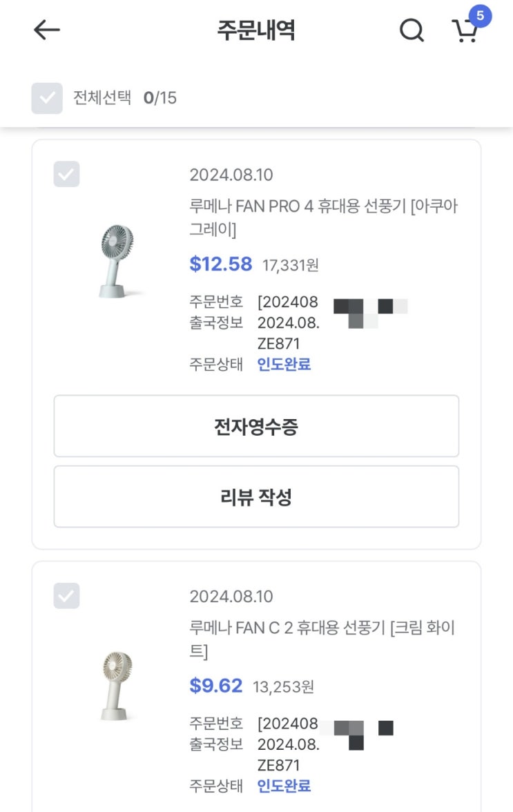Tap the cart badge showing 5

click(480, 15)
